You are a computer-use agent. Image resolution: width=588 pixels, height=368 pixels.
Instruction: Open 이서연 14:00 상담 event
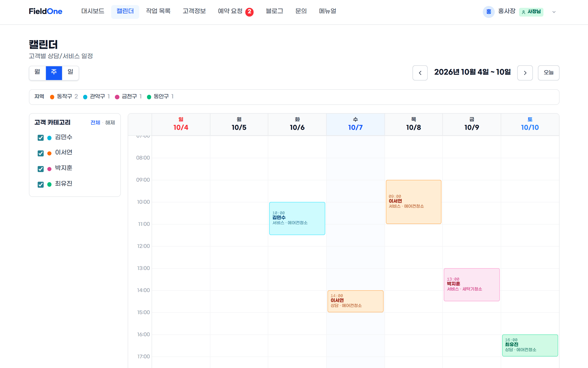[355, 301]
